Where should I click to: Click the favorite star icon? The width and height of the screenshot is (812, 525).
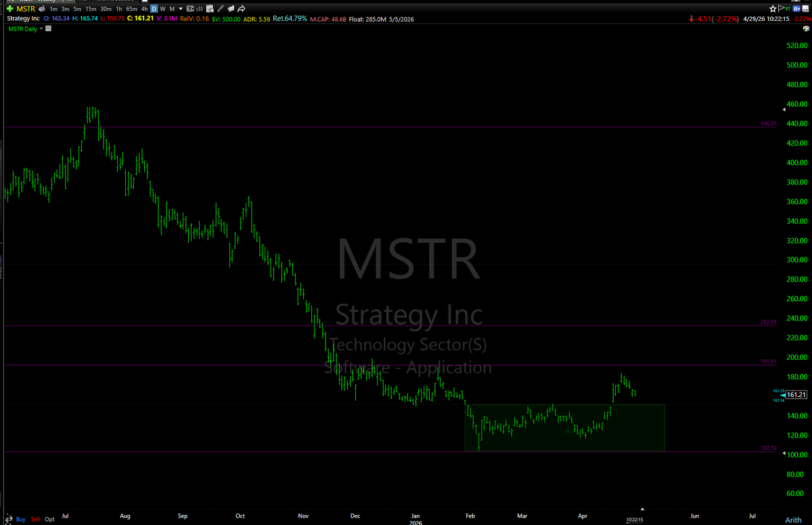(773, 9)
